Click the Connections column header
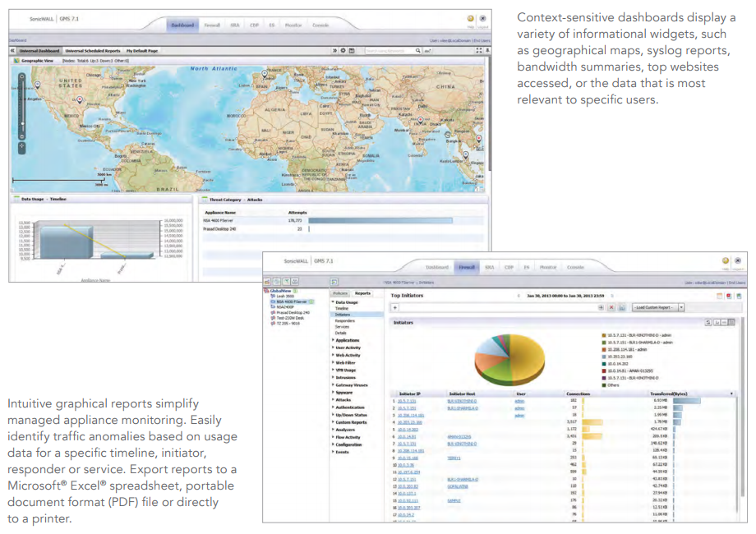756x534 pixels. click(x=578, y=394)
